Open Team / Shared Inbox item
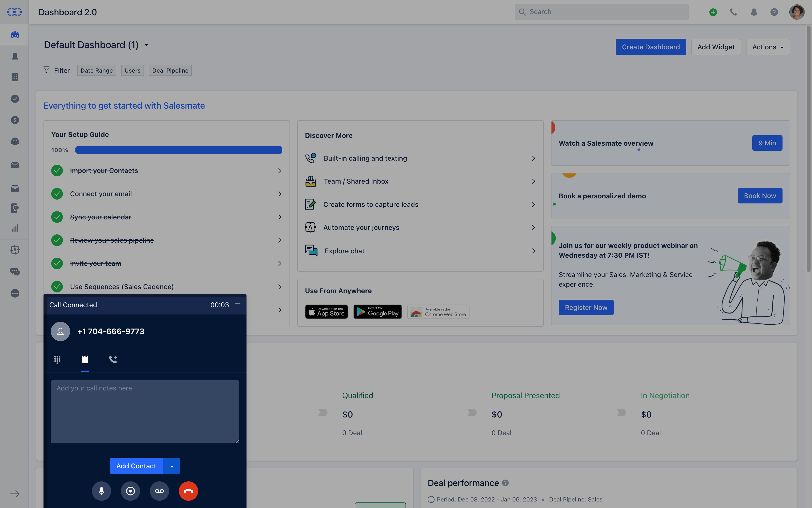 coord(420,181)
